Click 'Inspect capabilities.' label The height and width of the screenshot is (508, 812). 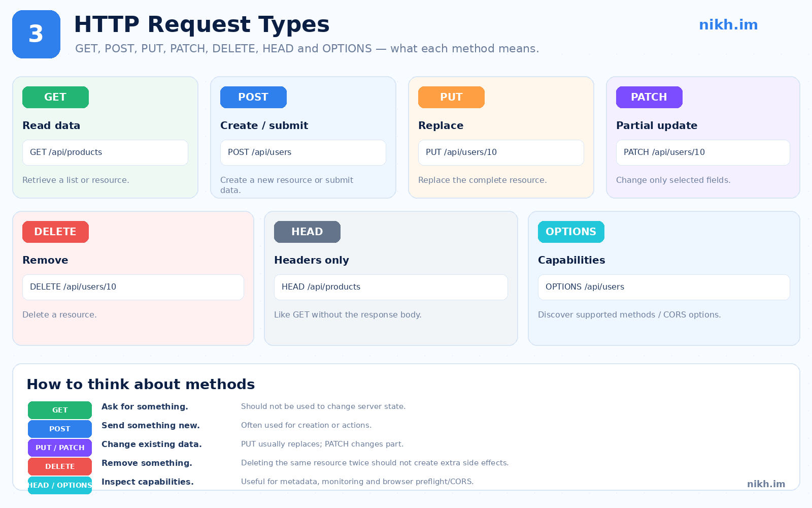[148, 482]
